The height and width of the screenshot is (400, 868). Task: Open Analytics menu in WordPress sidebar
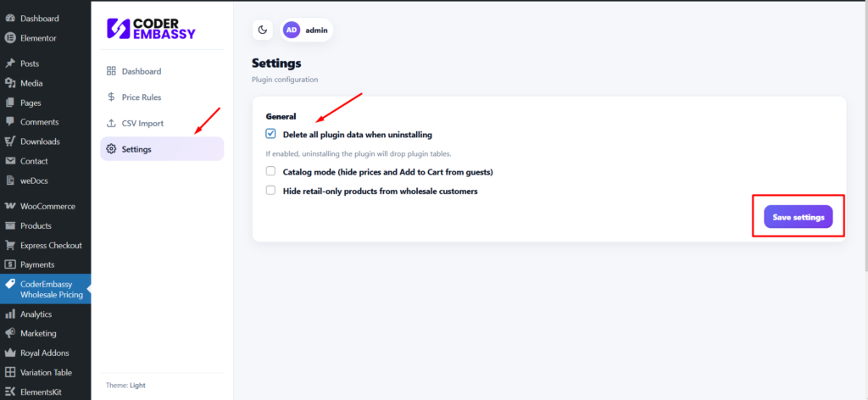[x=36, y=314]
